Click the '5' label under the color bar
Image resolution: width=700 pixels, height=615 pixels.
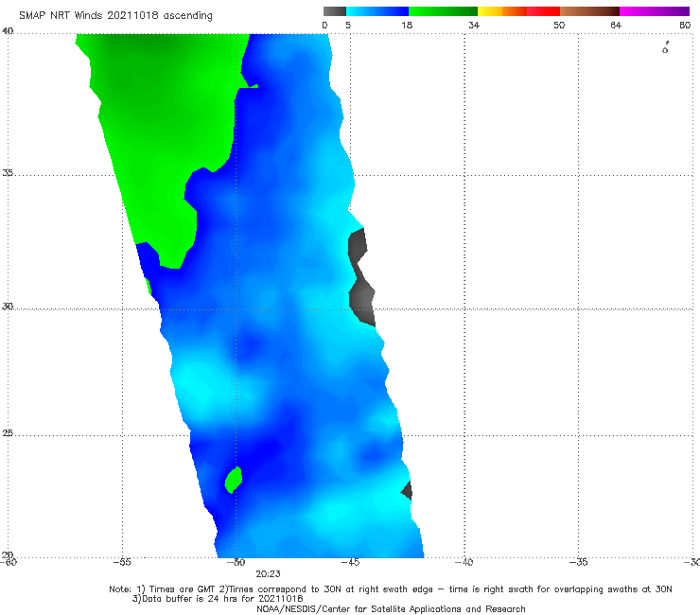[x=348, y=26]
